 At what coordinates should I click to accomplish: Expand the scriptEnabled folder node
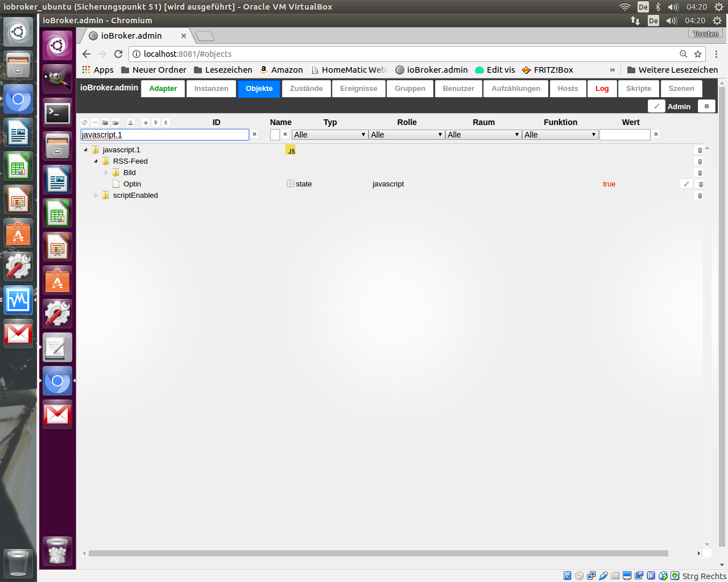(96, 196)
